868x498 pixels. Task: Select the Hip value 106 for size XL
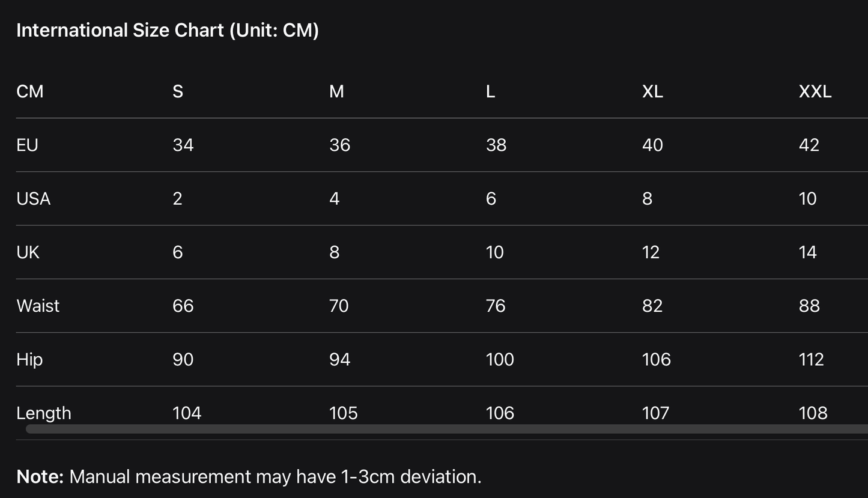pos(656,359)
